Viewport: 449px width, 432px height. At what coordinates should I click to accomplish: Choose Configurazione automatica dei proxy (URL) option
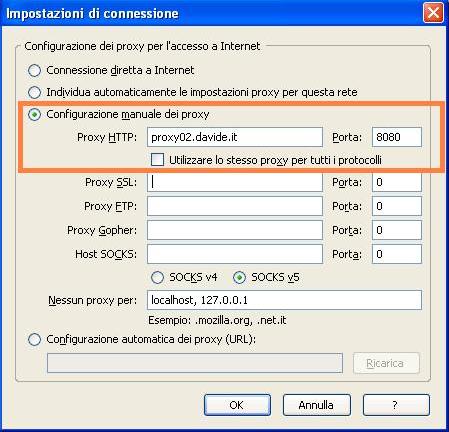pos(34,339)
